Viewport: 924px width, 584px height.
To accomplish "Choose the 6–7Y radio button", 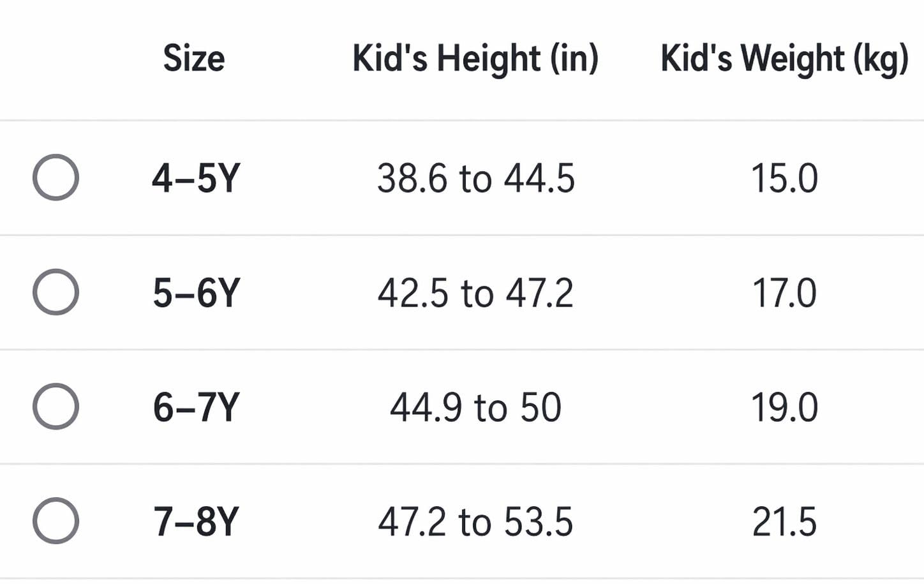I will (x=56, y=407).
